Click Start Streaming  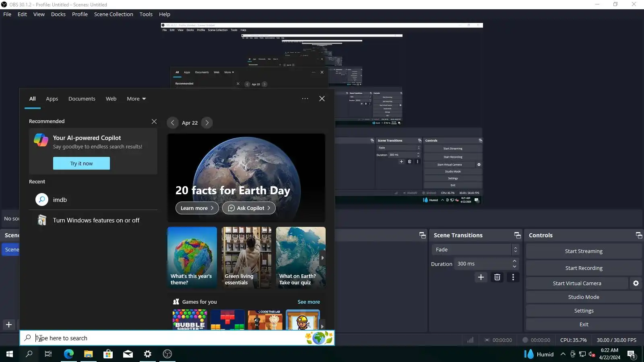pyautogui.click(x=584, y=251)
